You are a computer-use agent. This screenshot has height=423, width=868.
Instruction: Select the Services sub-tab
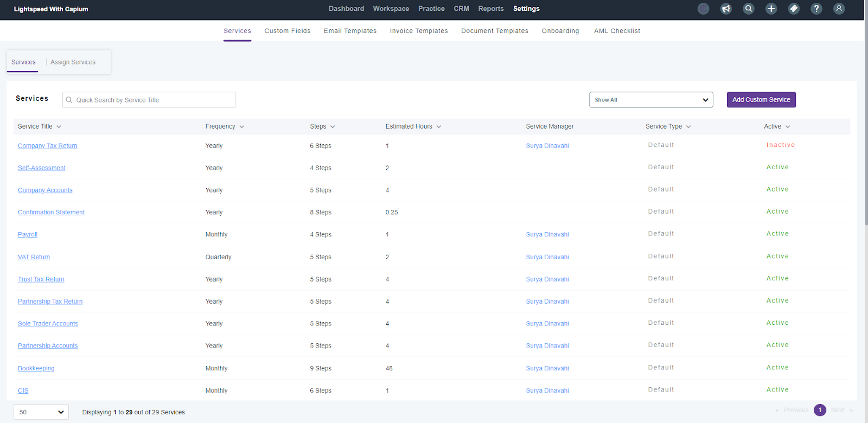[x=23, y=62]
